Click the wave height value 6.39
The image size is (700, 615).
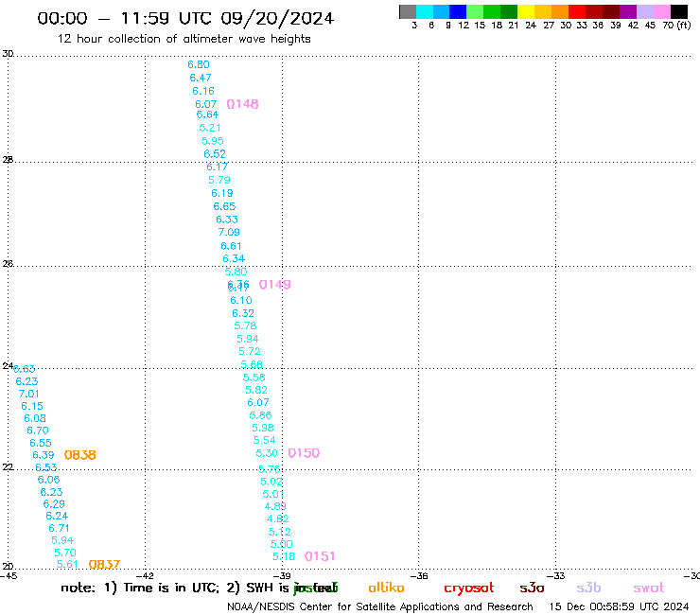coord(44,455)
